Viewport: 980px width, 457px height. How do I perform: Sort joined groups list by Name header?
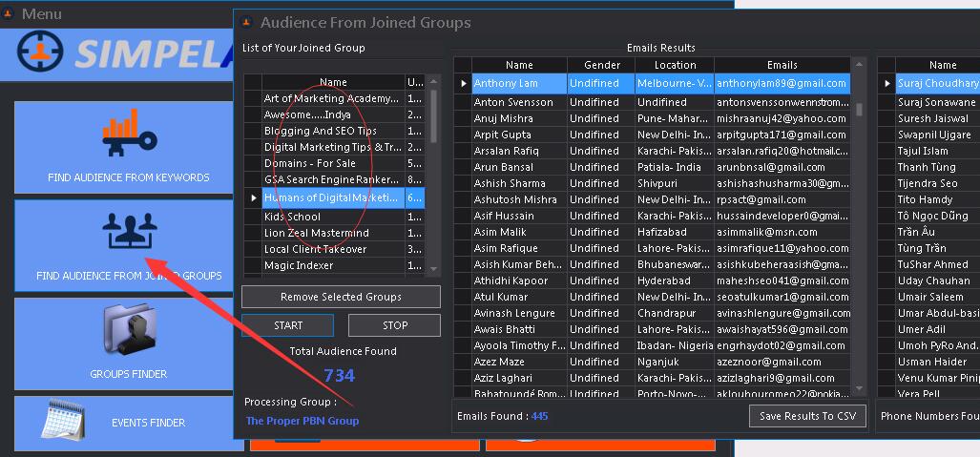click(333, 82)
